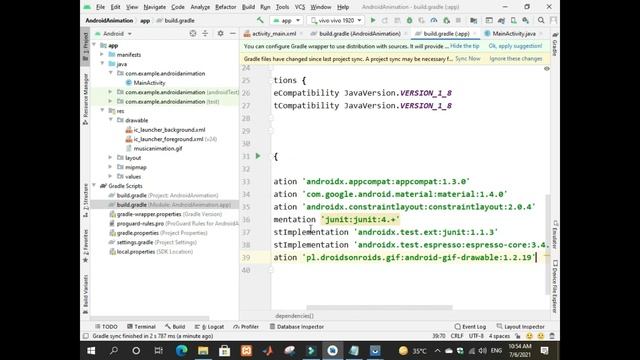
Task: Open the Profile app gauge icon
Action: coord(434,20)
